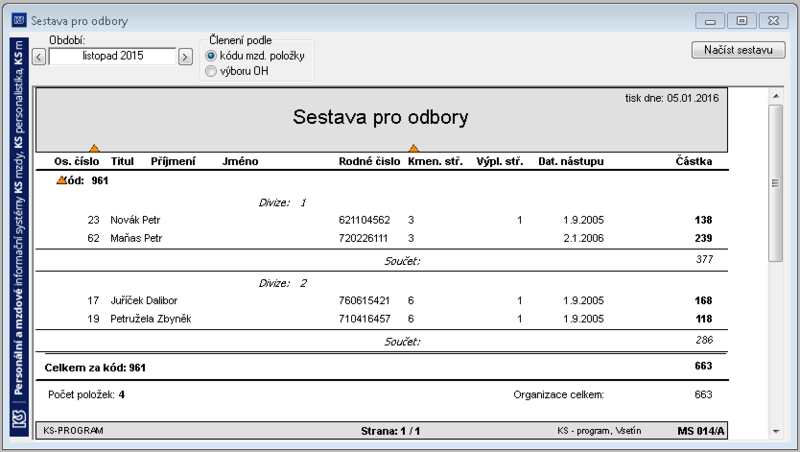Click column header 'Příjmení'
Image resolution: width=800 pixels, height=452 pixels.
[x=173, y=161]
